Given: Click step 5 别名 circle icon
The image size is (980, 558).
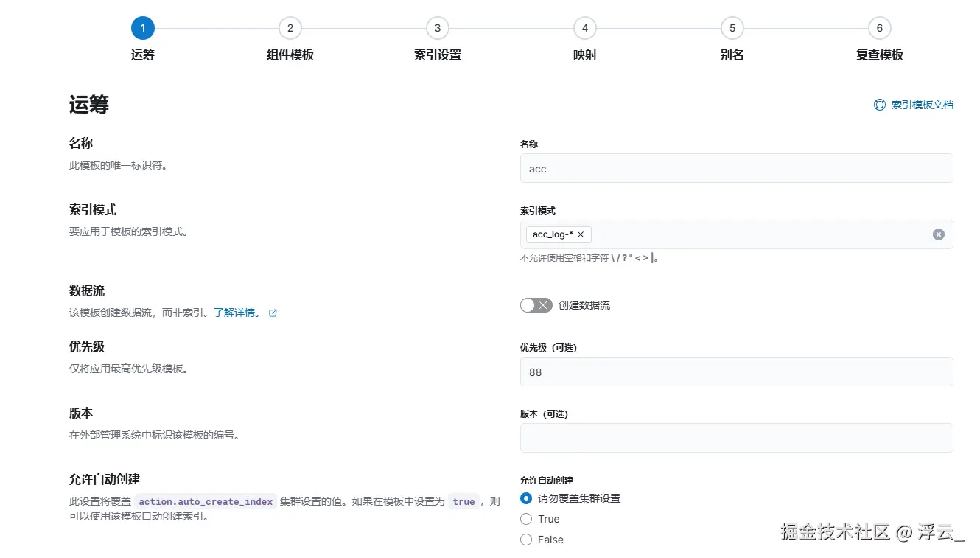Looking at the screenshot, I should pyautogui.click(x=732, y=27).
